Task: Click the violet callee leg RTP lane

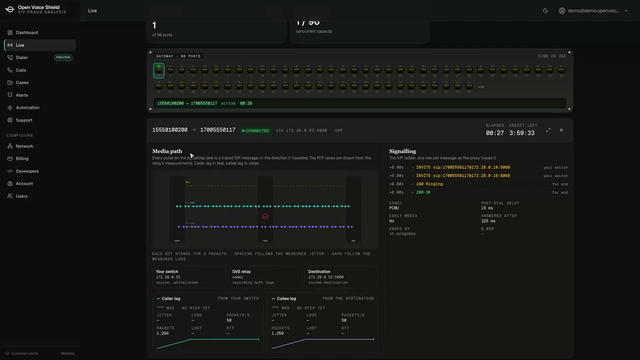Action: [265, 227]
